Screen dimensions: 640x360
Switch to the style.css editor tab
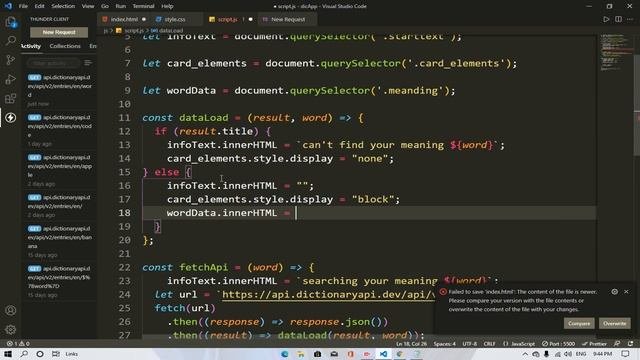[x=175, y=19]
